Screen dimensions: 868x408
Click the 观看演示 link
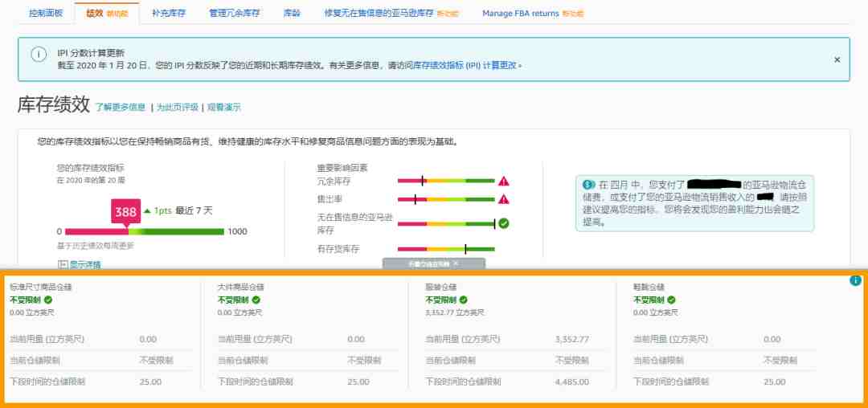(223, 107)
